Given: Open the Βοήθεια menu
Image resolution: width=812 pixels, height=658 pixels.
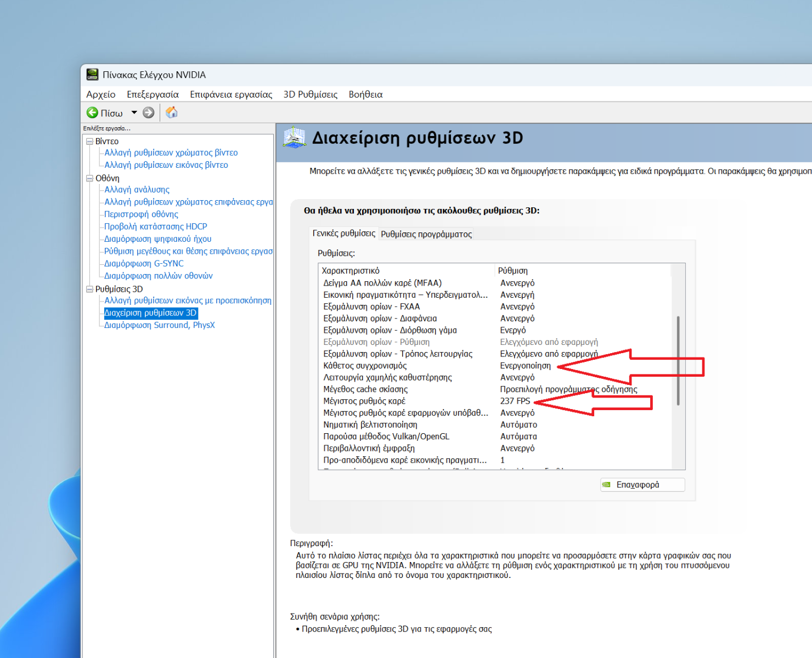Looking at the screenshot, I should click(x=365, y=94).
